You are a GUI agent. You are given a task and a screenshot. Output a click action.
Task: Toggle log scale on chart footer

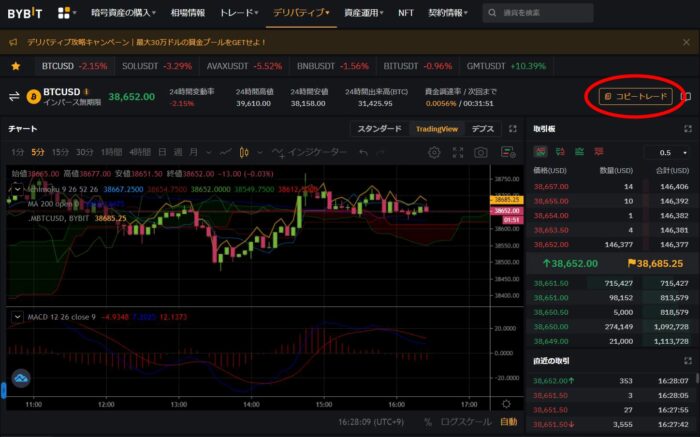466,422
